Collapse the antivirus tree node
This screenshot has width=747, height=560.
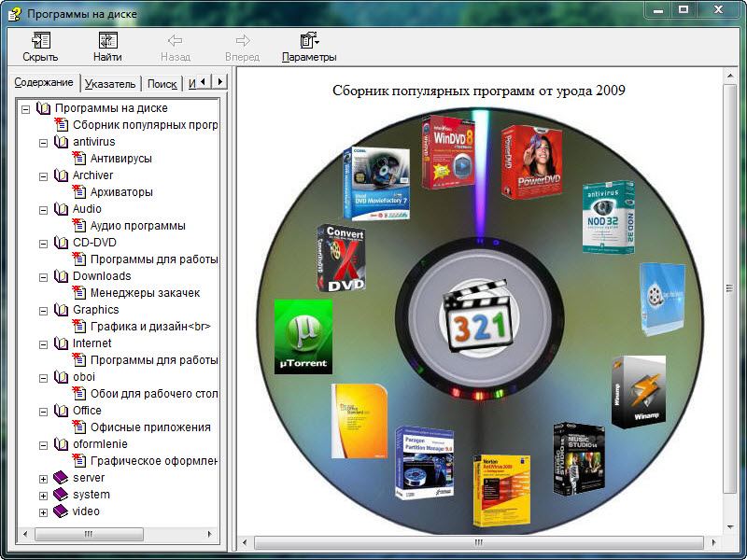[43, 143]
